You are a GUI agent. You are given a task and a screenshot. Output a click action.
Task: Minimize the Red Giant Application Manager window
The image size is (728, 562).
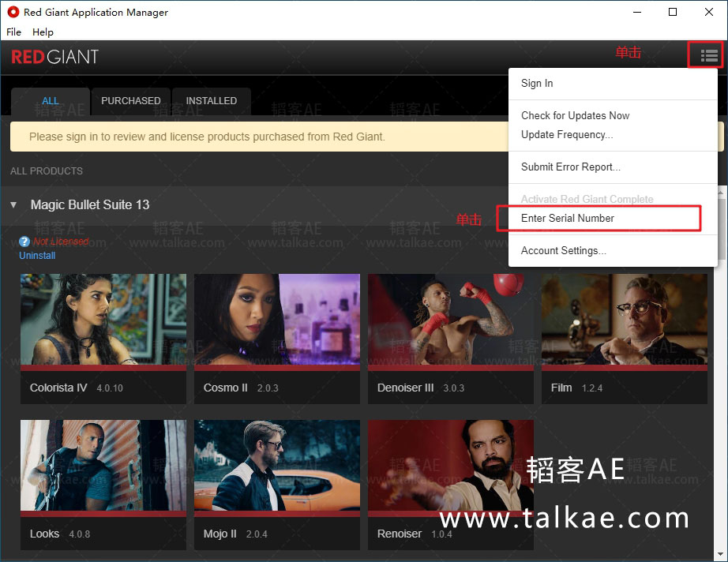click(637, 12)
